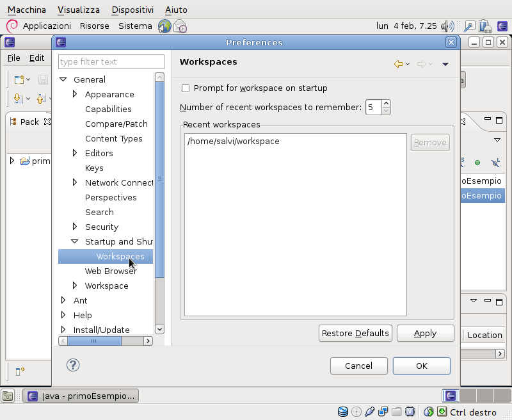Open the Visualizza menu
This screenshot has width=512, height=420.
coord(79,10)
